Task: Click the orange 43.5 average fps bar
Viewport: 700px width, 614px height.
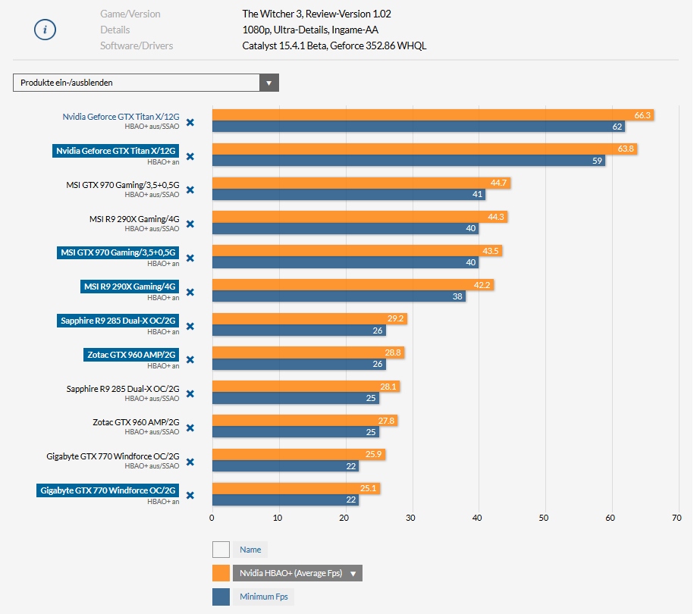Action: point(357,251)
